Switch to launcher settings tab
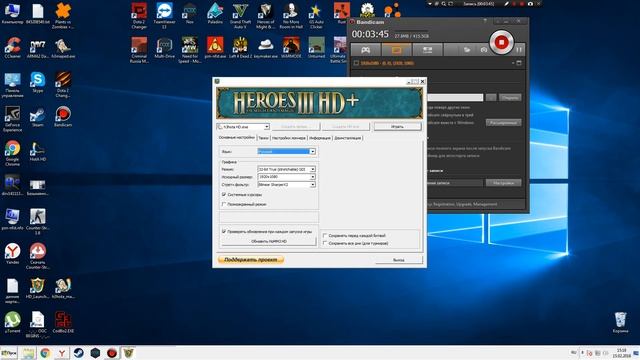 click(x=289, y=138)
